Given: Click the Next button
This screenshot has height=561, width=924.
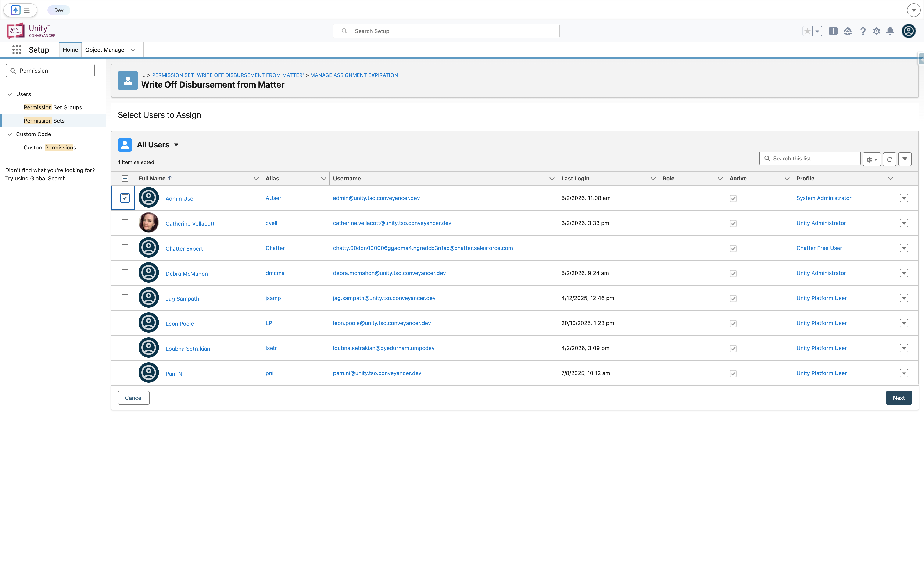Looking at the screenshot, I should pos(899,398).
